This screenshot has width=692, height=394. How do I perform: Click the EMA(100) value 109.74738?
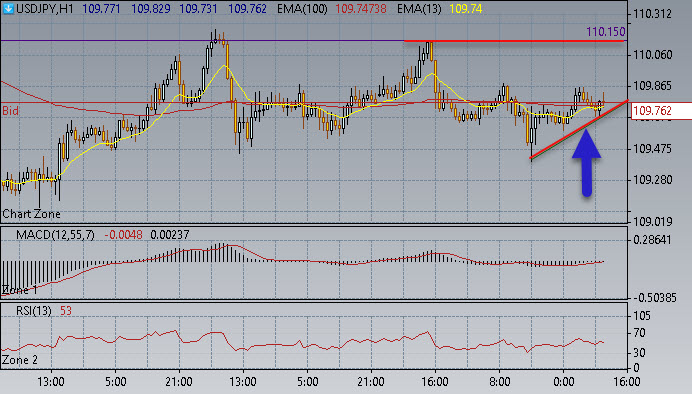(361, 9)
